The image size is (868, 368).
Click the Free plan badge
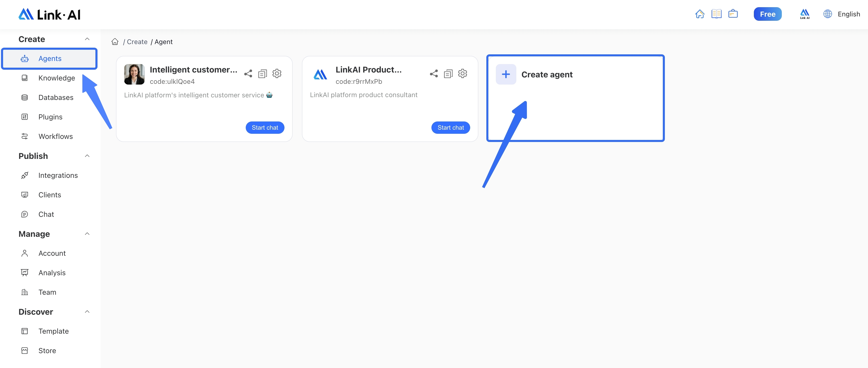(768, 14)
